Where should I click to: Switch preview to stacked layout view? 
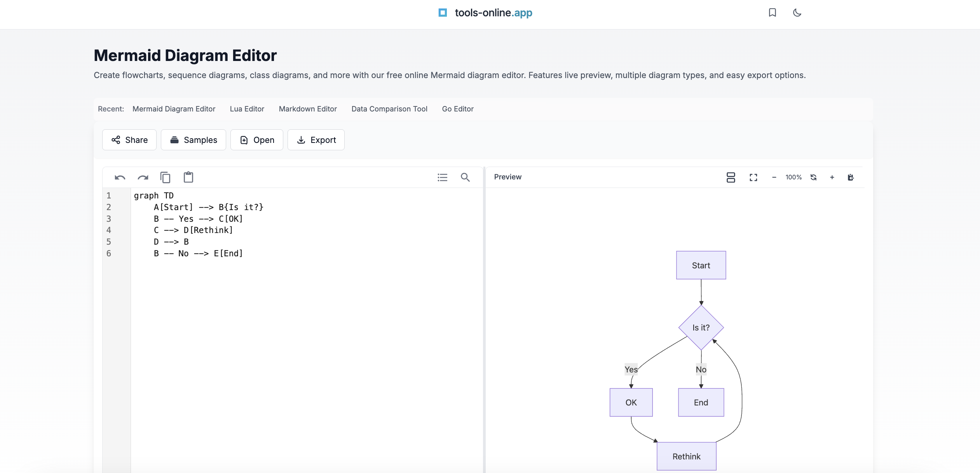[x=731, y=177]
